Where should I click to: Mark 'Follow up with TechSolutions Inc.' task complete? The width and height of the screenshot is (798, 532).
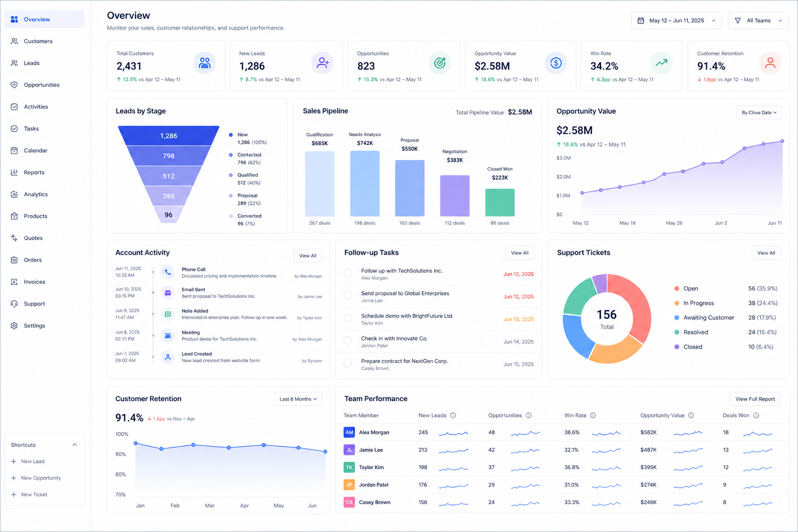(348, 273)
